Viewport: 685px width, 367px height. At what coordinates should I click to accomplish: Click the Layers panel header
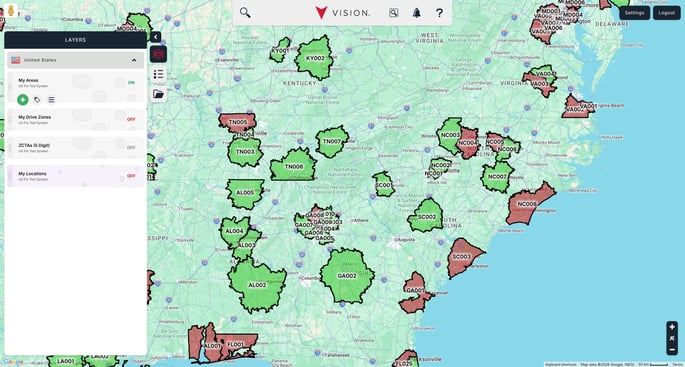(x=76, y=40)
